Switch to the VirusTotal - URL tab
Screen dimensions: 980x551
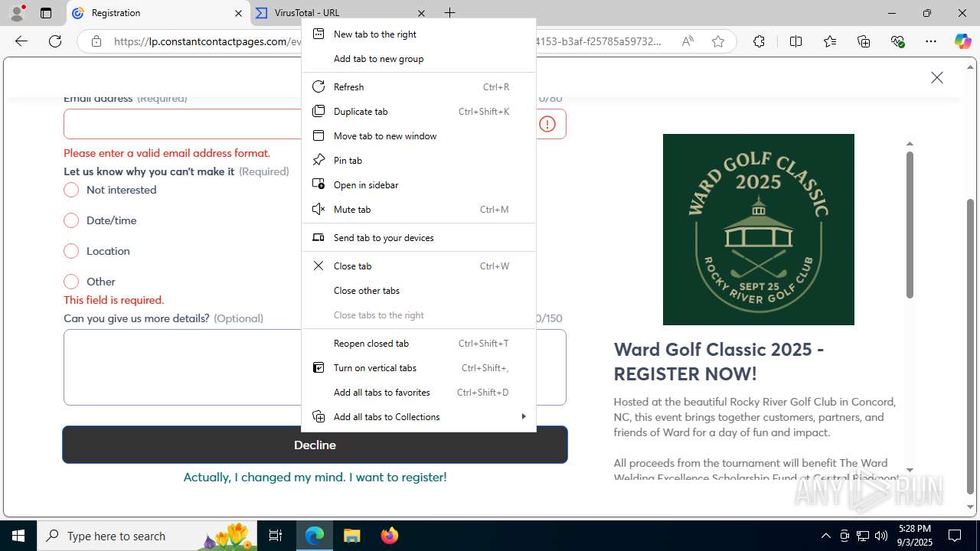[342, 13]
